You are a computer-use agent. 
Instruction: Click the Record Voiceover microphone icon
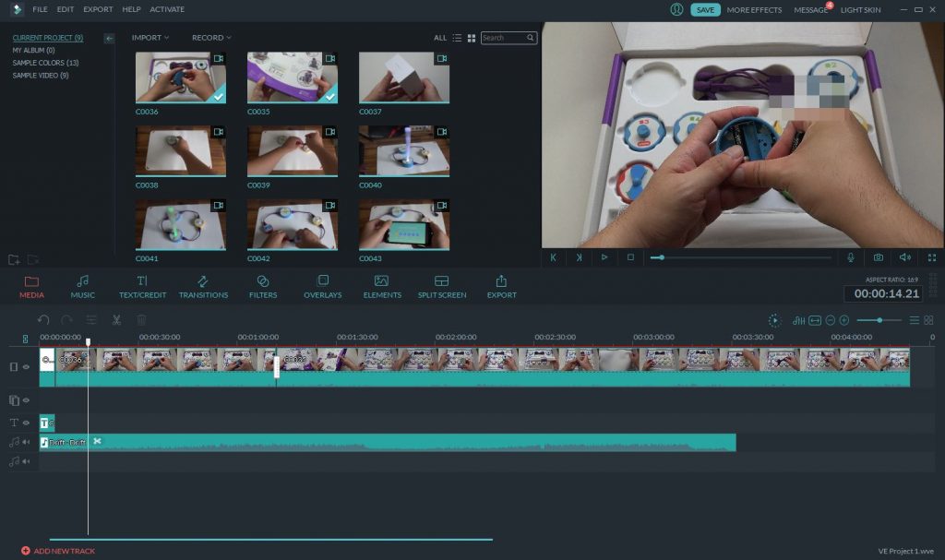850,257
